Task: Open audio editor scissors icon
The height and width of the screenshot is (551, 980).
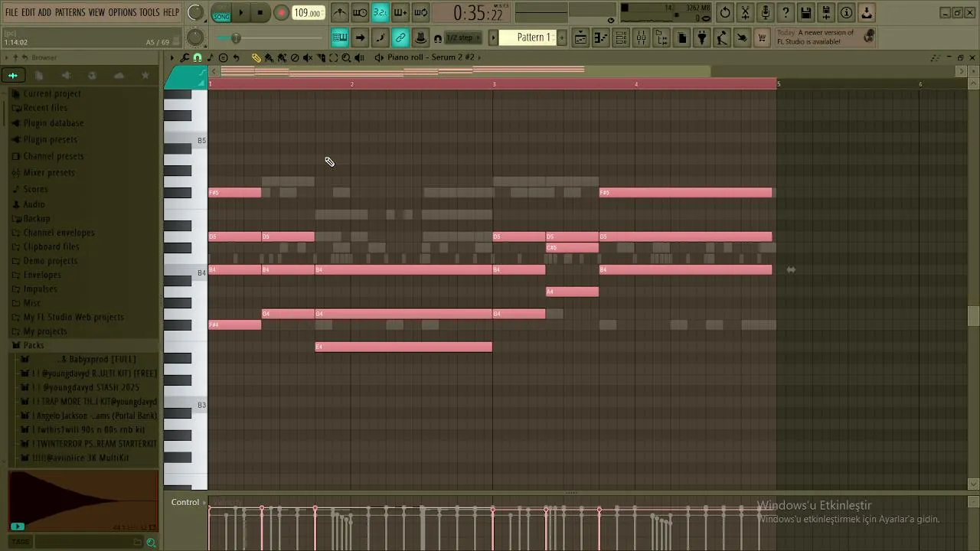Action: tap(745, 13)
